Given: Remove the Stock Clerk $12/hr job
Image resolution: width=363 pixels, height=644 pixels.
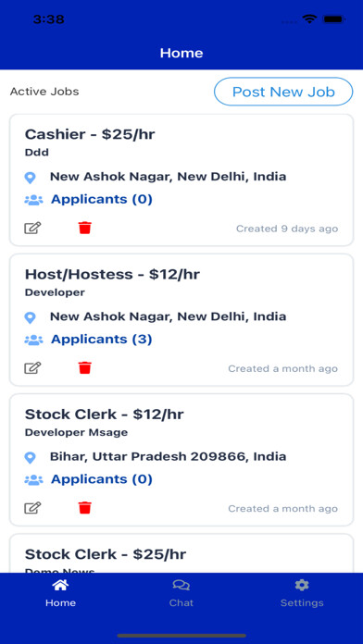Looking at the screenshot, I should pyautogui.click(x=84, y=508).
